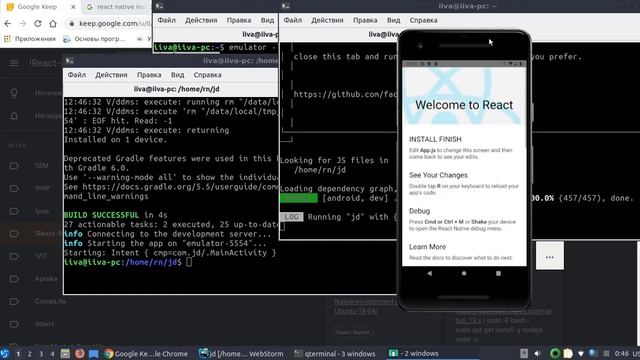Open the Chrome home page button
The height and width of the screenshot is (360, 640).
(53, 24)
